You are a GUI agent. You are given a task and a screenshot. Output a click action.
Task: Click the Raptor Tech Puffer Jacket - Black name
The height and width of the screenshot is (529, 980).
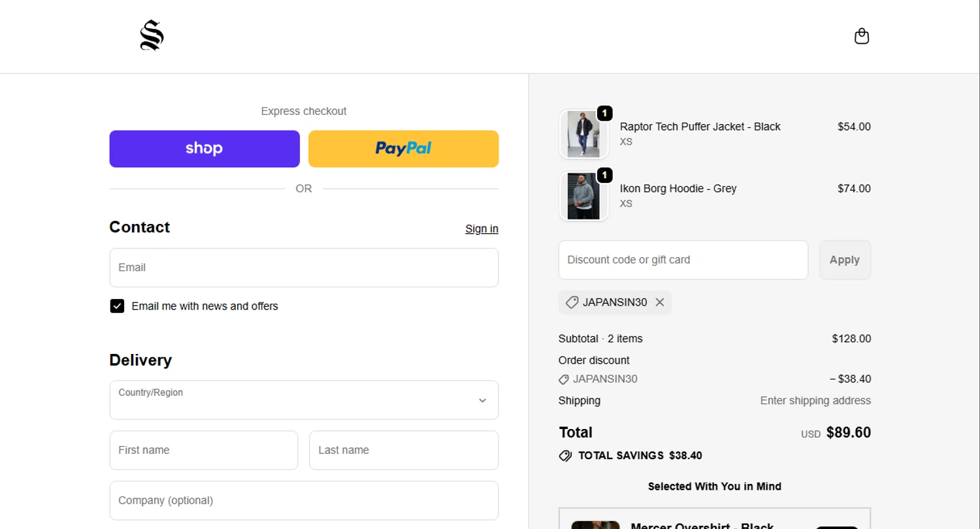click(700, 127)
